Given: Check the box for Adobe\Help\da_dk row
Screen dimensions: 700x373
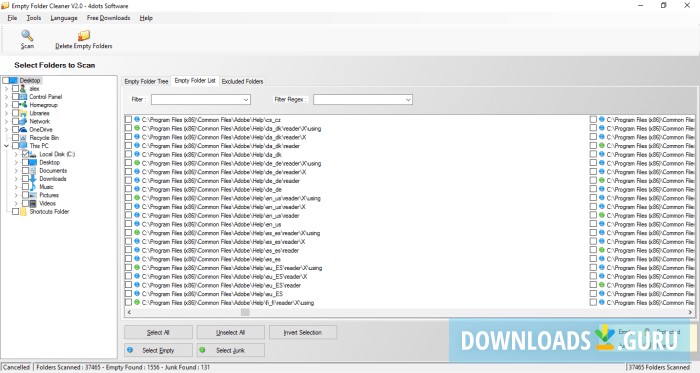Looking at the screenshot, I should point(129,154).
